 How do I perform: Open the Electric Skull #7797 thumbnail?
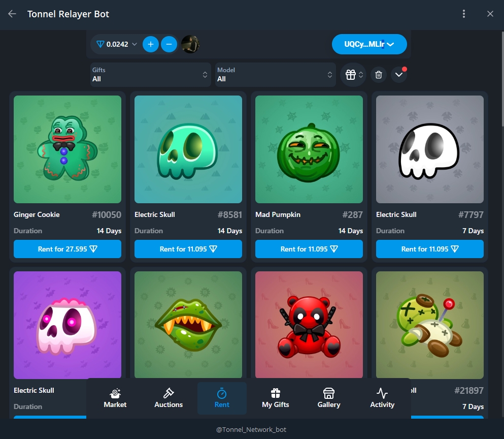coord(430,149)
